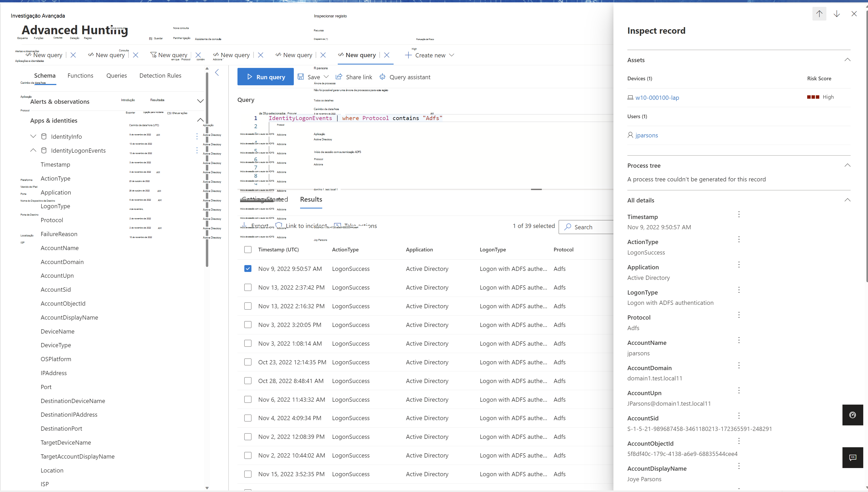Screen dimensions: 868x492
Task: Uncheck the Nov 9, 2022 9:50:57 AM result row
Action: [248, 268]
